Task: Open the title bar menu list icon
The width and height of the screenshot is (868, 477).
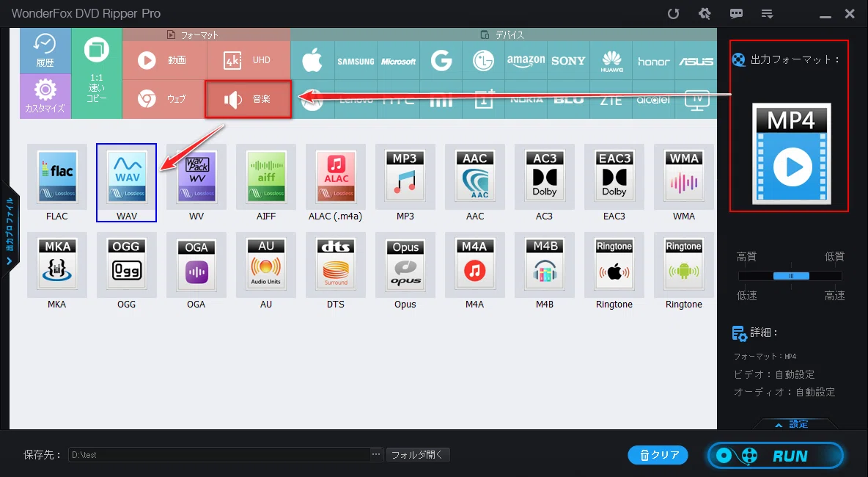Action: click(x=768, y=14)
